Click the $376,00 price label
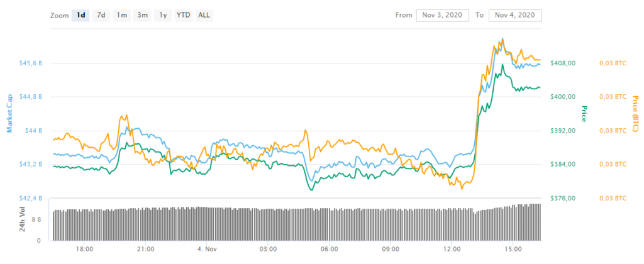The width and height of the screenshot is (644, 264). coord(563,198)
